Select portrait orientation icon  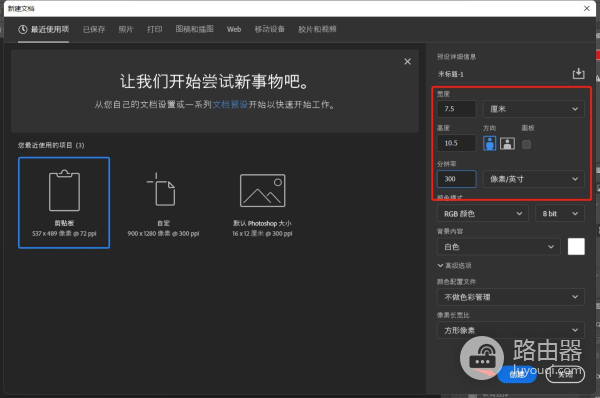[489, 144]
